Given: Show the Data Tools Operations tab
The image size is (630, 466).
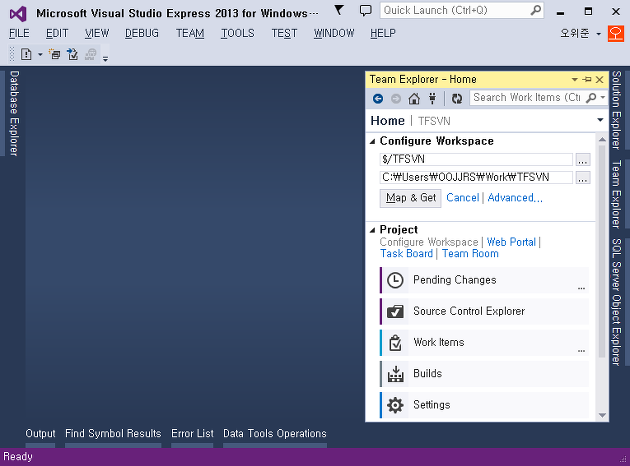Looking at the screenshot, I should (x=275, y=433).
